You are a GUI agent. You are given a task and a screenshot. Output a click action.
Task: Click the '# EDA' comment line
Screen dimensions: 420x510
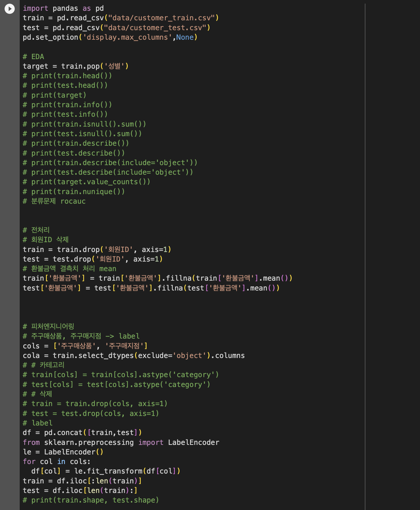tap(33, 57)
